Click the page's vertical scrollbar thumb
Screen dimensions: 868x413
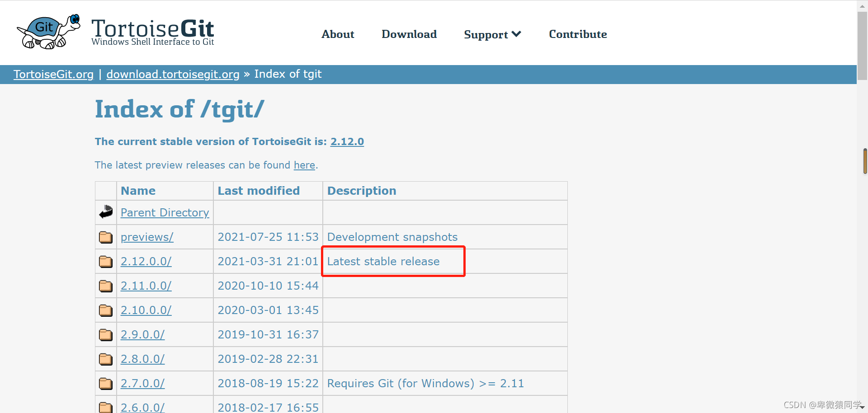coord(862,45)
